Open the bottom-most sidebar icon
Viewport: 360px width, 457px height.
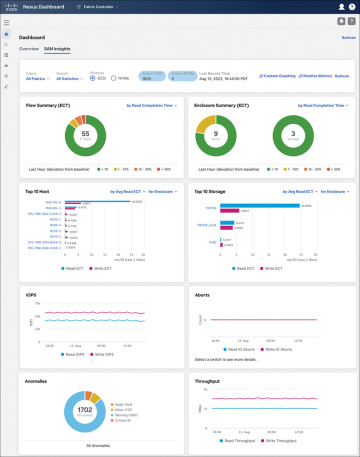[x=6, y=87]
